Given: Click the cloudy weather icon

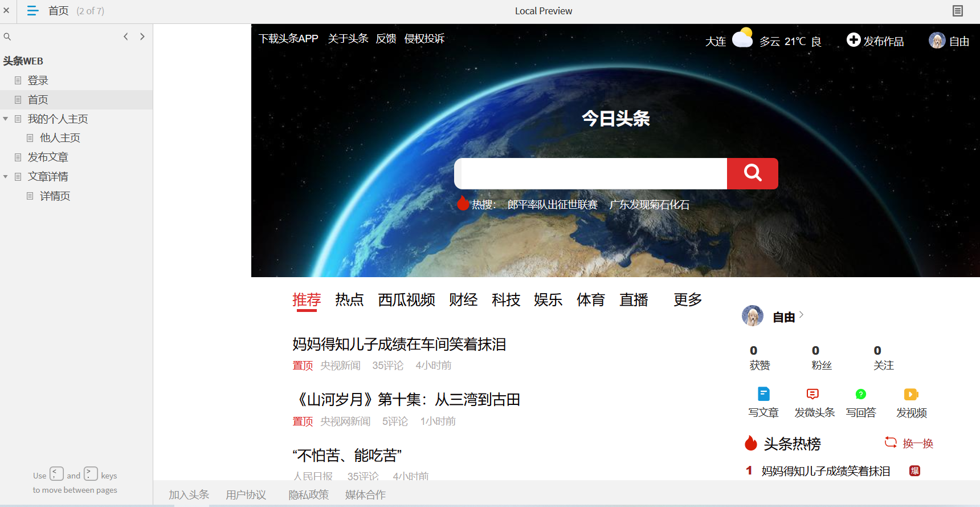Looking at the screenshot, I should click(x=742, y=38).
